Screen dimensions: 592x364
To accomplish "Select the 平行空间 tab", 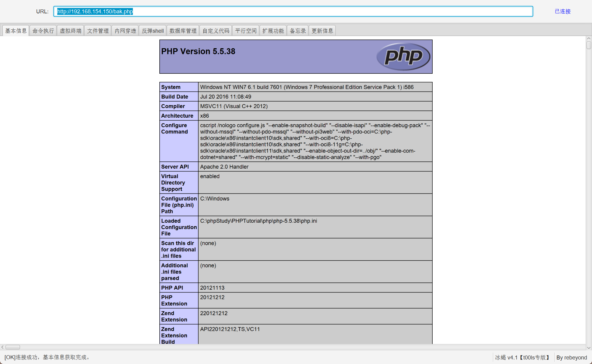I will click(246, 31).
